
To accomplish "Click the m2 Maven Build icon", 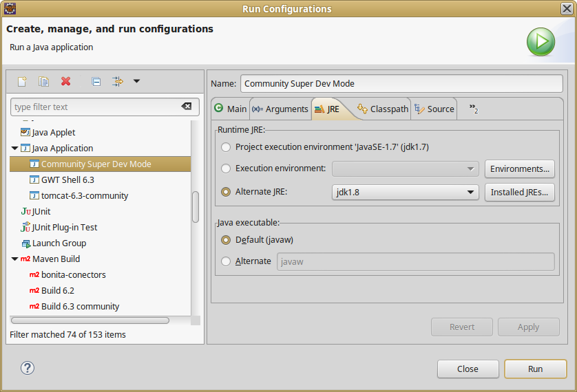I will click(25, 259).
